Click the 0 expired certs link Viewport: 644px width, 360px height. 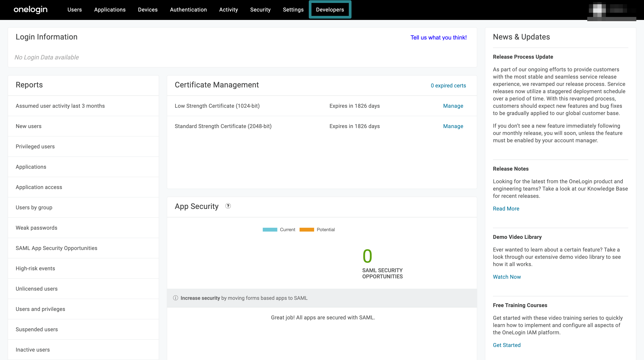(x=448, y=85)
